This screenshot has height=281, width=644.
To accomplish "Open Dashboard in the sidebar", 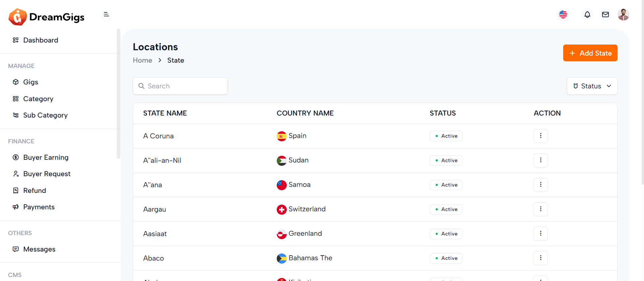I will coord(41,40).
